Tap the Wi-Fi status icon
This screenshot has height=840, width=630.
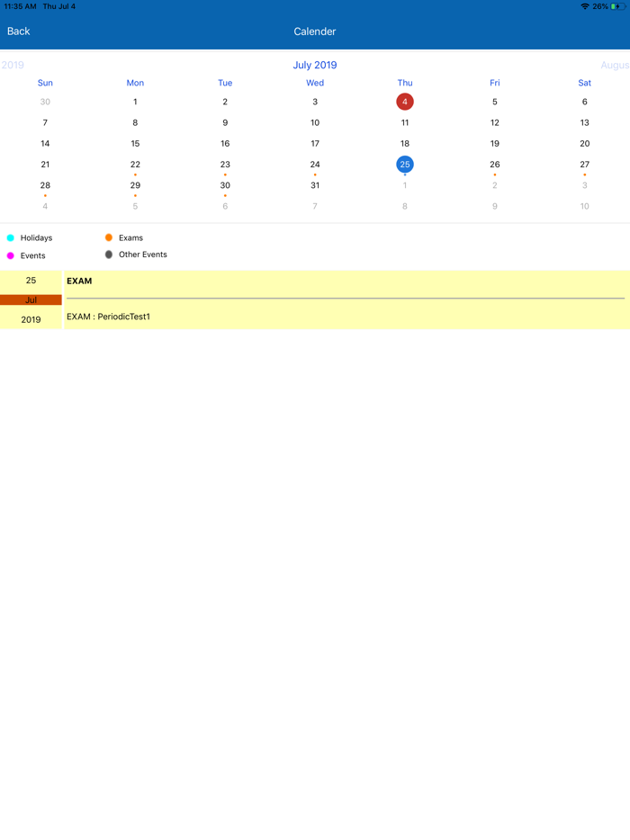click(x=585, y=6)
